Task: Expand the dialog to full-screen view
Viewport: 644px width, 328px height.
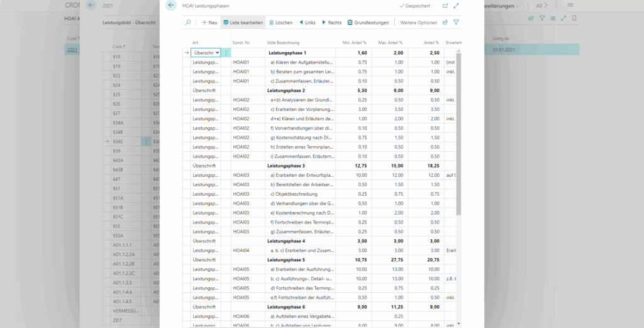Action: (457, 6)
